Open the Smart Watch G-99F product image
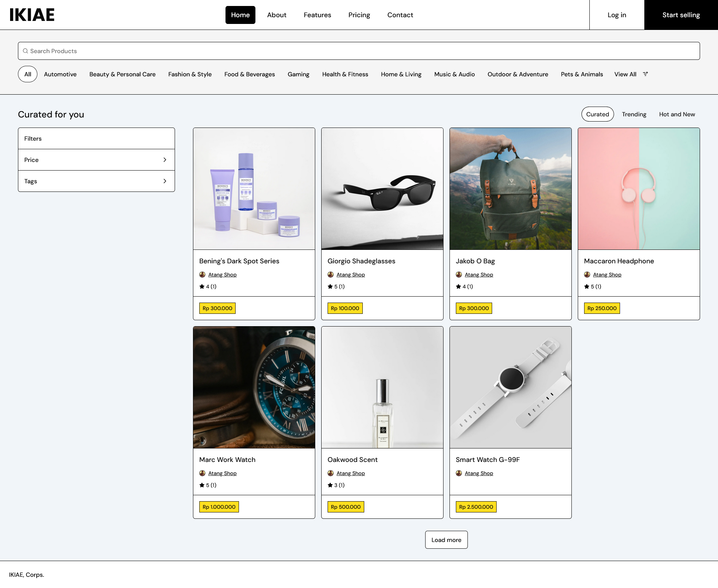 pos(510,387)
